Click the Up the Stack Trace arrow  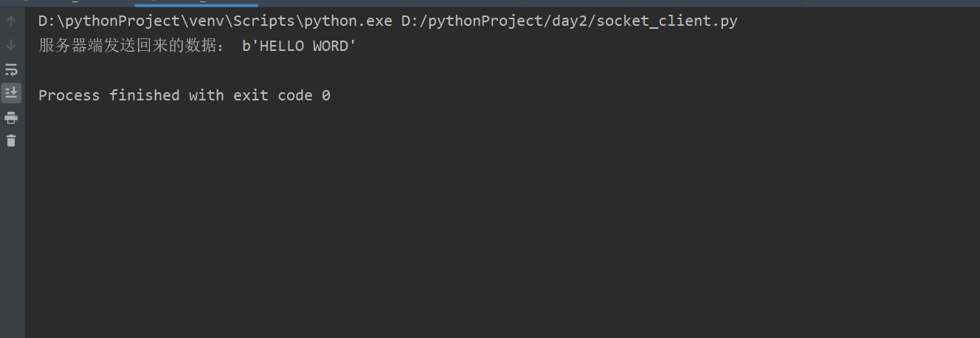coord(11,21)
